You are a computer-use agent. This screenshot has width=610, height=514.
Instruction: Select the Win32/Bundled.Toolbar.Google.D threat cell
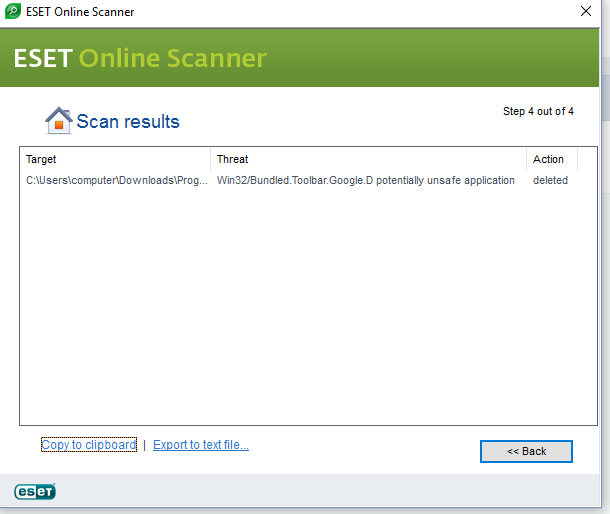pos(366,180)
